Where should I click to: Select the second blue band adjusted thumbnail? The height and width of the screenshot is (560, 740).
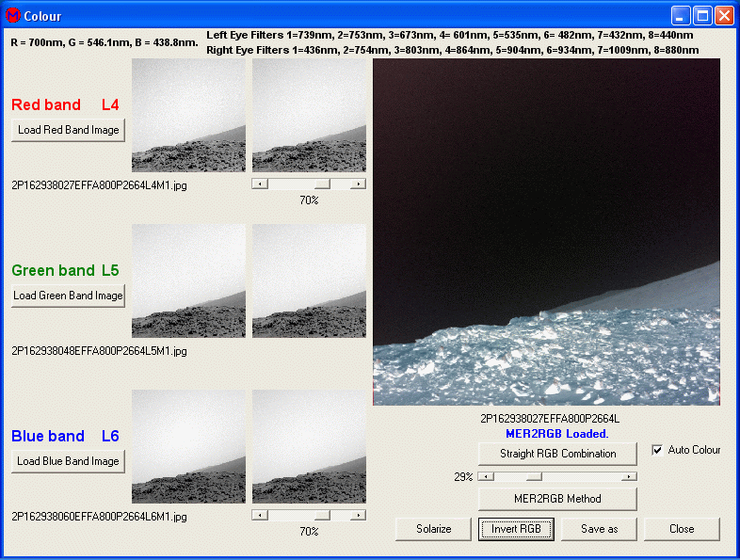pos(309,446)
